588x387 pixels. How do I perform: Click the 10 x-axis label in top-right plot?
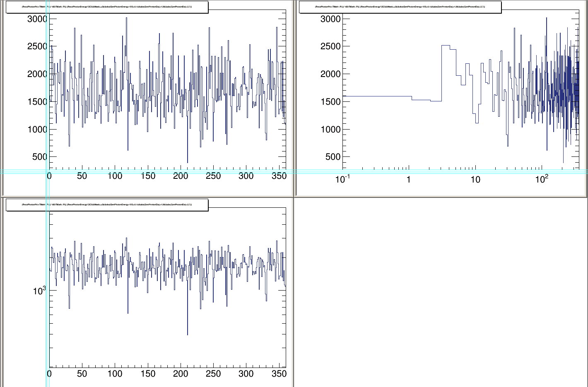[475, 180]
